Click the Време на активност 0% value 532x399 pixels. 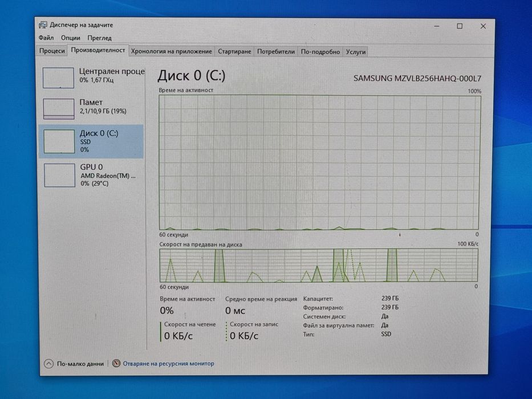tap(166, 311)
